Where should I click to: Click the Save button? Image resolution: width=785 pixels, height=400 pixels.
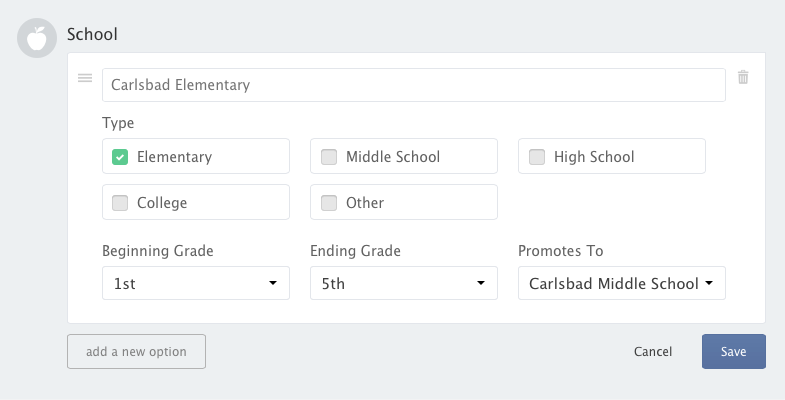734,352
